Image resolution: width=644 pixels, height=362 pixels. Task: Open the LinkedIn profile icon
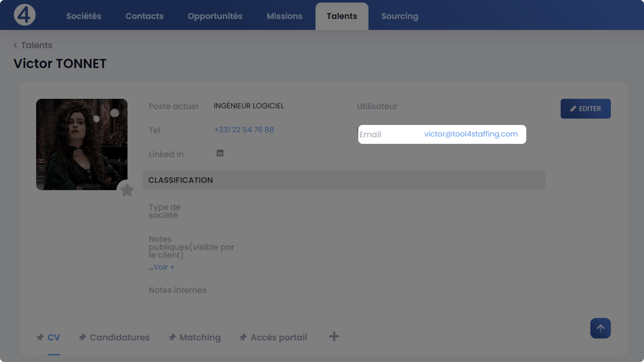click(x=220, y=153)
